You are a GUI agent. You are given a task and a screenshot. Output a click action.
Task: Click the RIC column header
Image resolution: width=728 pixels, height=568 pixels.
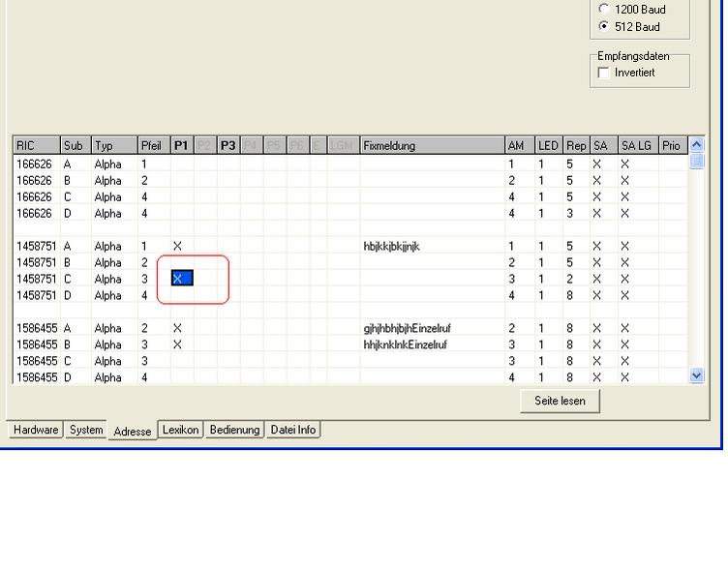pyautogui.click(x=35, y=146)
